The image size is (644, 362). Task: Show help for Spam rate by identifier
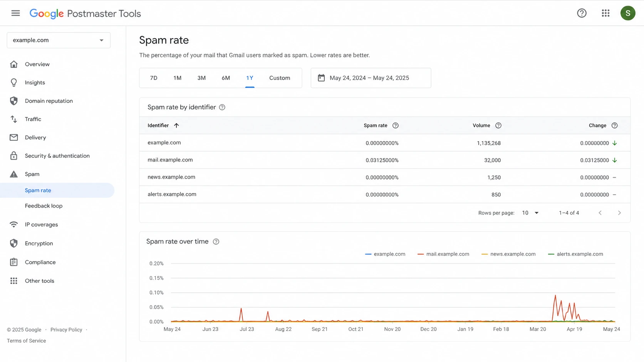[222, 107]
